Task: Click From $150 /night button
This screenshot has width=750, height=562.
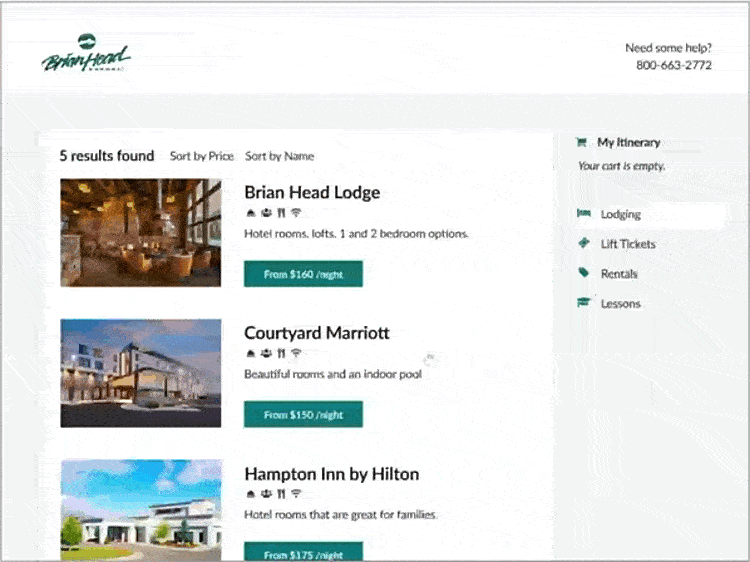Action: [303, 414]
